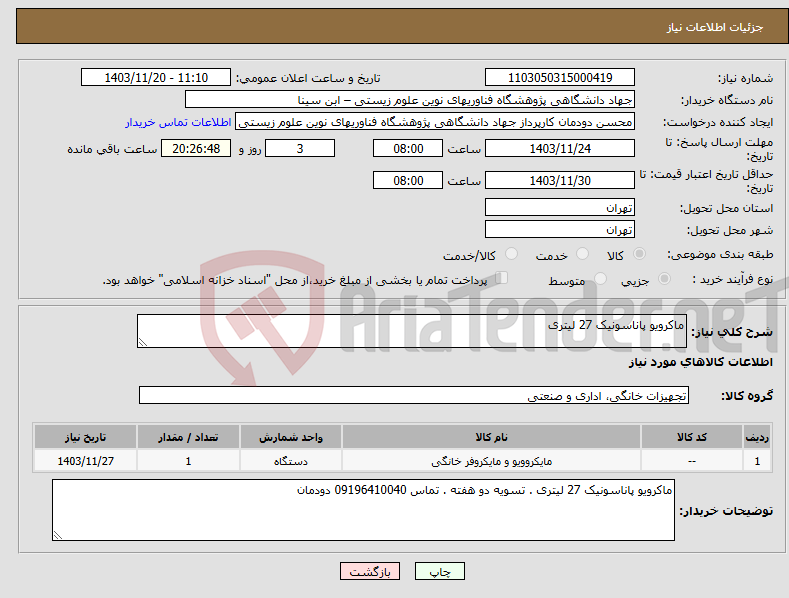Click the price validity time field 08:00
Screen dimensions: 789x598
pyautogui.click(x=408, y=180)
